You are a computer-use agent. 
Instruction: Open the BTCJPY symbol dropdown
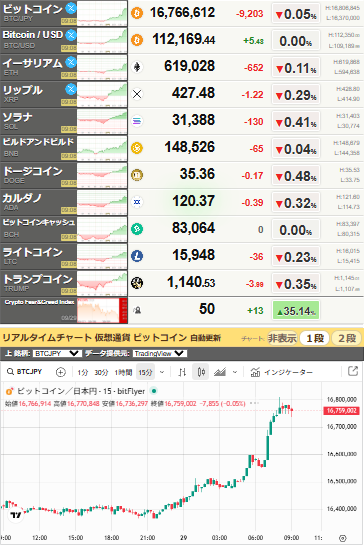pyautogui.click(x=57, y=353)
